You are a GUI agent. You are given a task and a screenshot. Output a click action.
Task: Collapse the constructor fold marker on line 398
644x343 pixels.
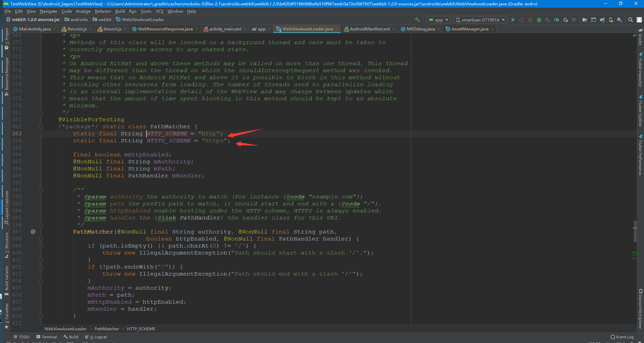pos(41,239)
